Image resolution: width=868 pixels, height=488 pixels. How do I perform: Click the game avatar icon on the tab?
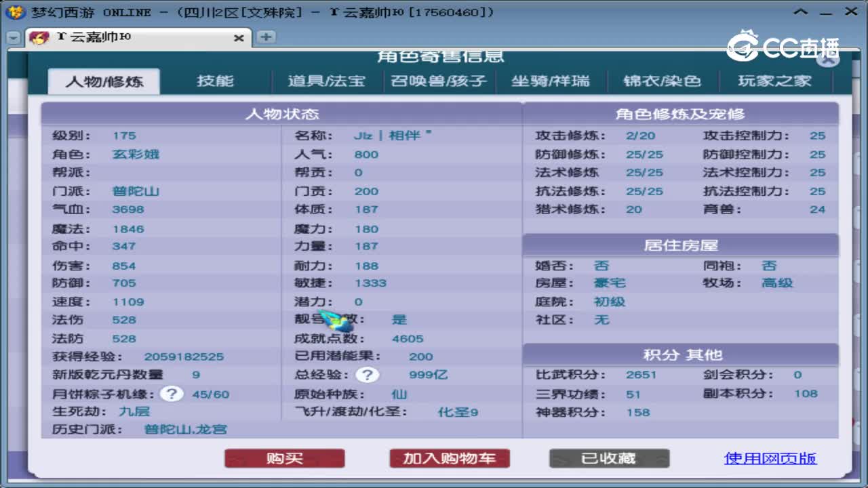(x=39, y=38)
